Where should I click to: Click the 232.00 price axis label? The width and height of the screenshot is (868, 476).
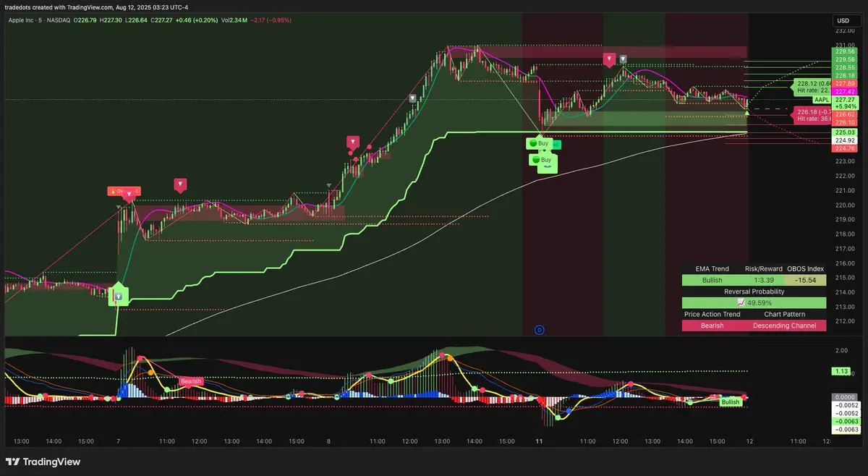click(845, 32)
